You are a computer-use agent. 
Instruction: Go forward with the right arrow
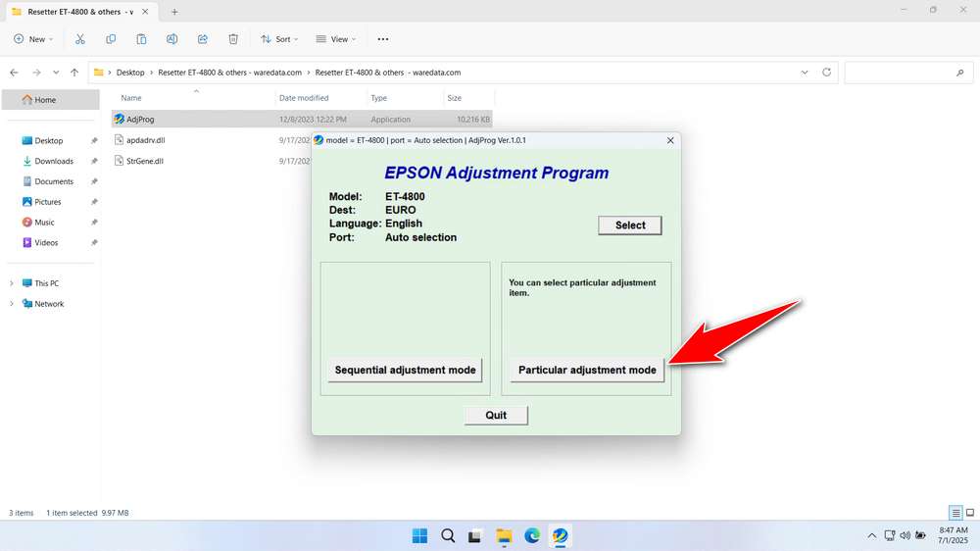point(36,73)
